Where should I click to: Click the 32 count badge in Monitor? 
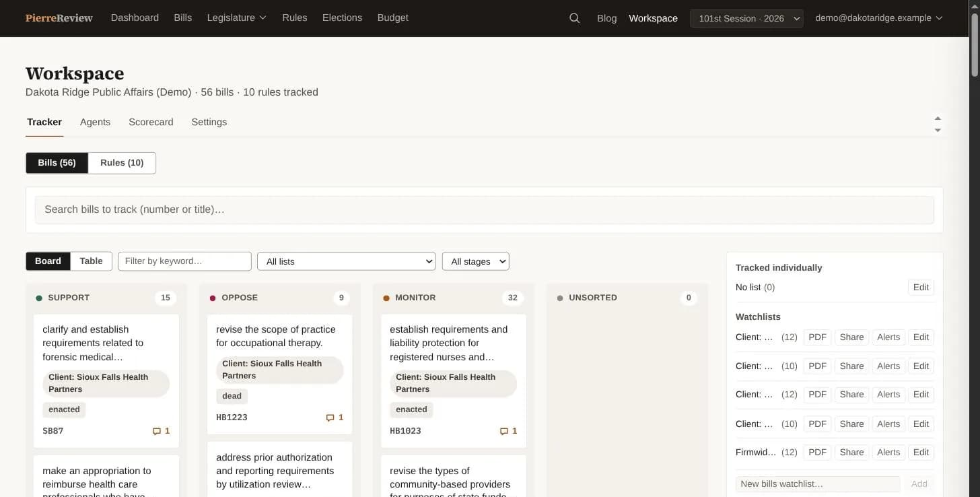pos(513,298)
